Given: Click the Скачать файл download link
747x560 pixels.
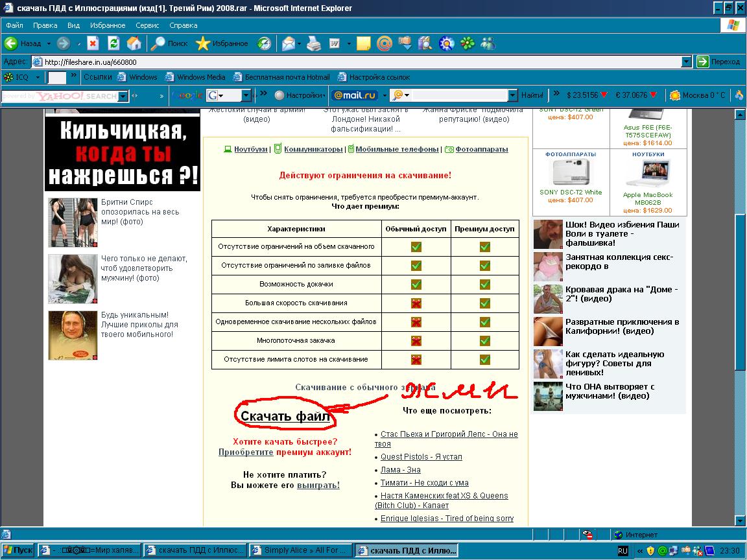Looking at the screenshot, I should point(285,416).
